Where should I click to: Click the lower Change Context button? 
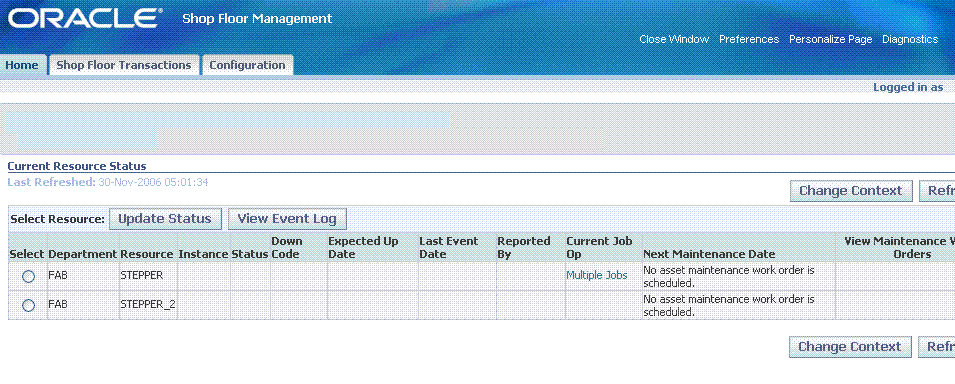pyautogui.click(x=850, y=347)
